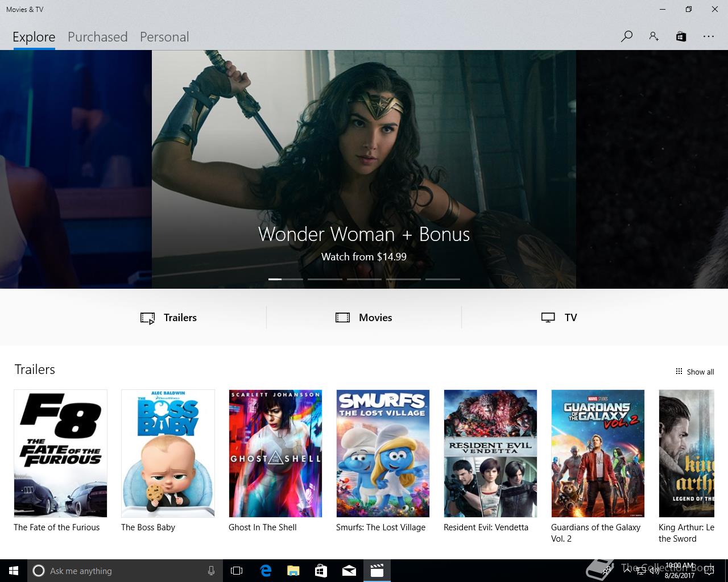Click the Trailers section heading
This screenshot has height=582, width=728.
pos(35,369)
